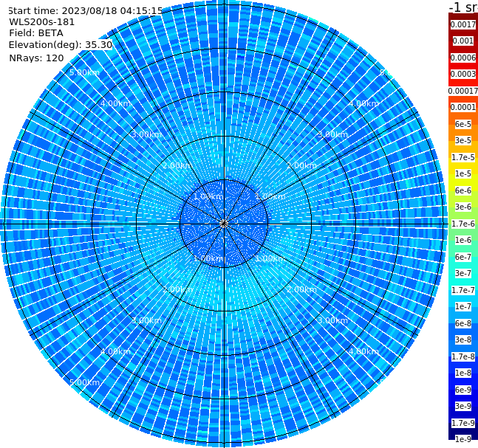Select the WLS200s-181 instrument label

point(42,22)
